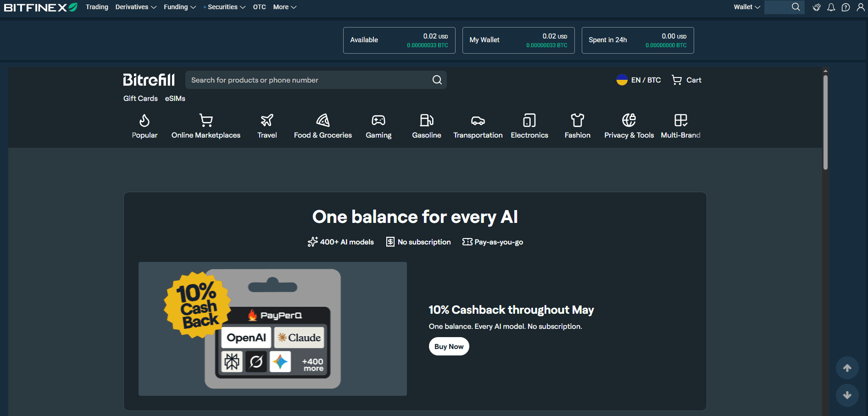Open the user account profile icon
Viewport: 868px width, 416px height.
coord(861,7)
